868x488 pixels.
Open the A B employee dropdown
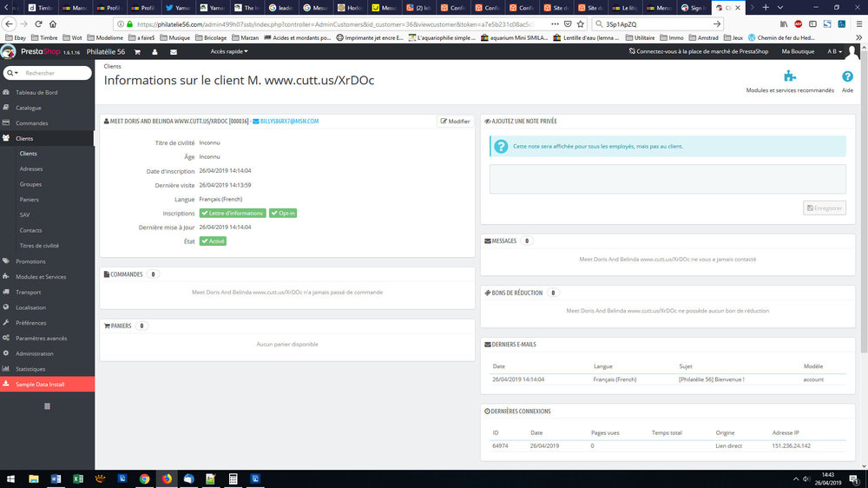click(835, 51)
